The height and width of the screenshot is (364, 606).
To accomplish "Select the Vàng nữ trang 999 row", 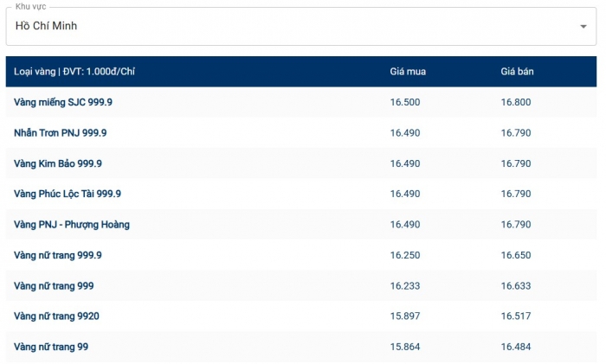I will point(54,285).
